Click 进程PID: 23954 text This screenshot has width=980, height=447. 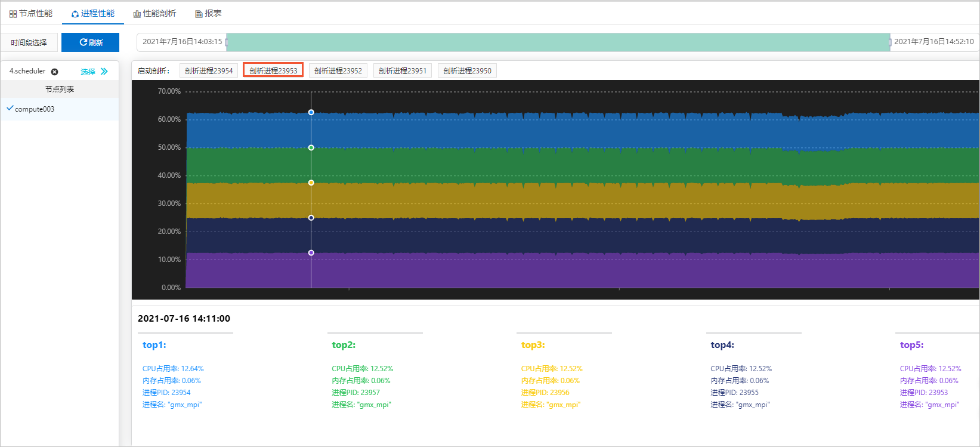[x=166, y=393]
